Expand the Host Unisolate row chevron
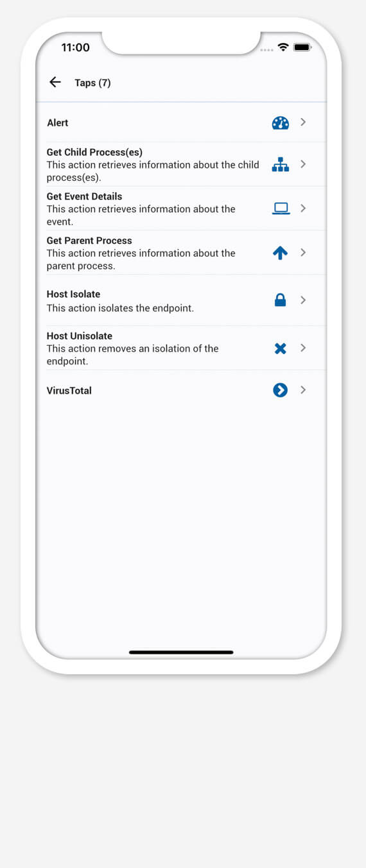This screenshot has height=868, width=366. (x=303, y=348)
